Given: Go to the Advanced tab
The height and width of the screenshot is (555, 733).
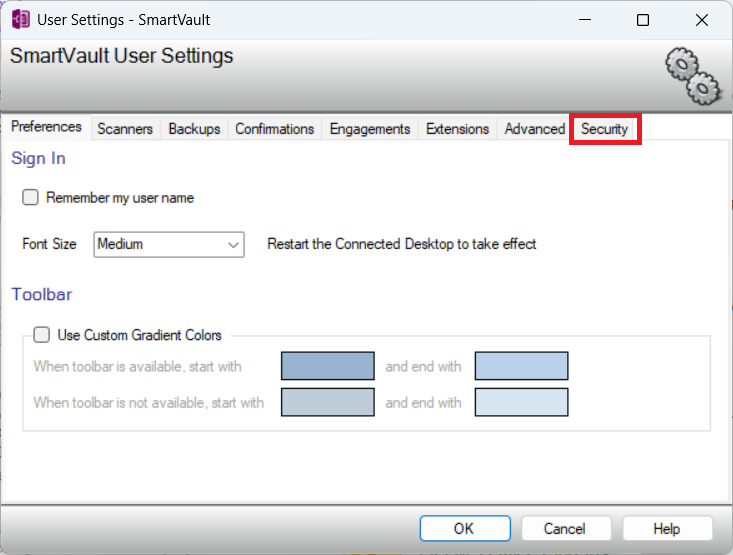Looking at the screenshot, I should coord(534,129).
